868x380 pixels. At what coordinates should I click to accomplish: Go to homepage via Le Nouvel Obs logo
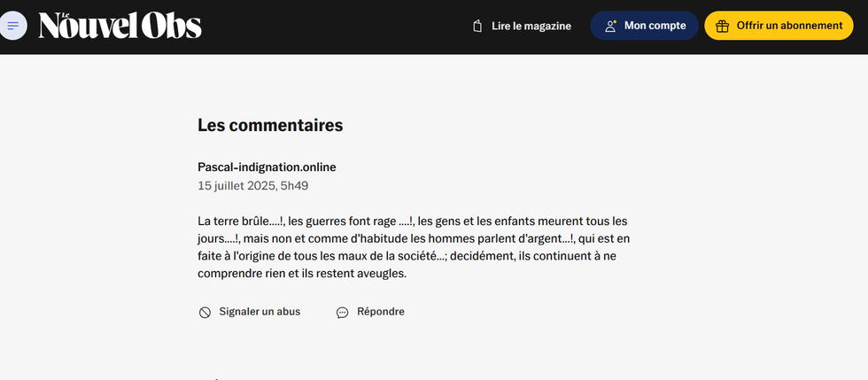[120, 26]
